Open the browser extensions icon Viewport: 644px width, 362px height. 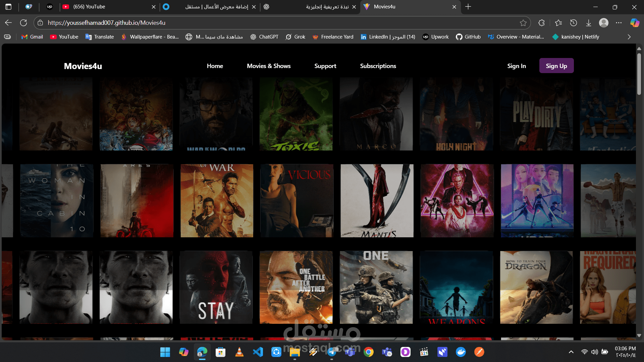coord(541,23)
